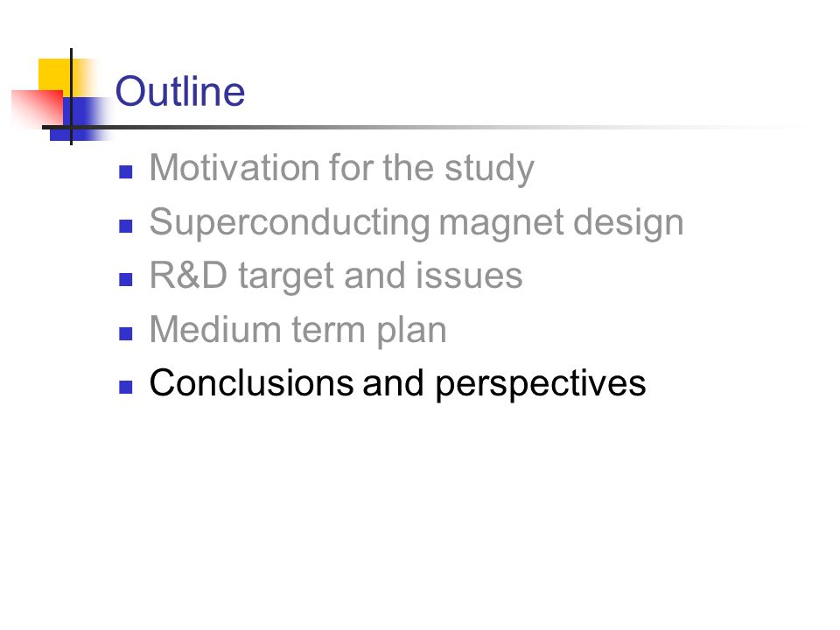840x630 pixels.
Task: Select the red gradient square
Action: tap(38, 108)
